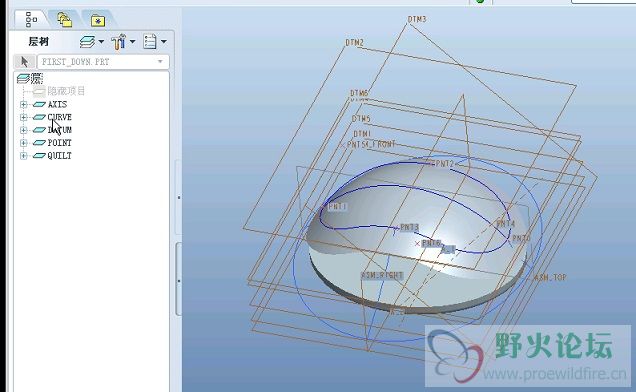Screen dimensions: 636x392
Task: Click the Settings hammer tools icon
Action: pos(118,41)
